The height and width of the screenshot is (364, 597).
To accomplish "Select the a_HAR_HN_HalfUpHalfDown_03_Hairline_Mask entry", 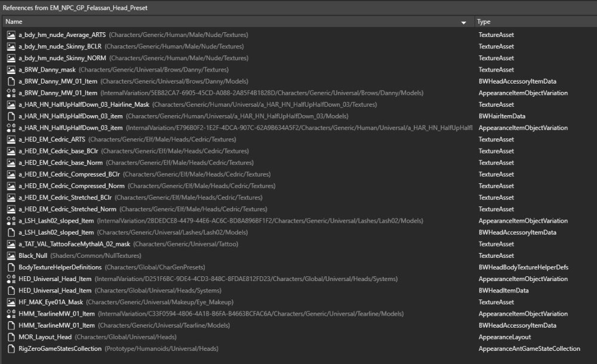I will pos(84,104).
